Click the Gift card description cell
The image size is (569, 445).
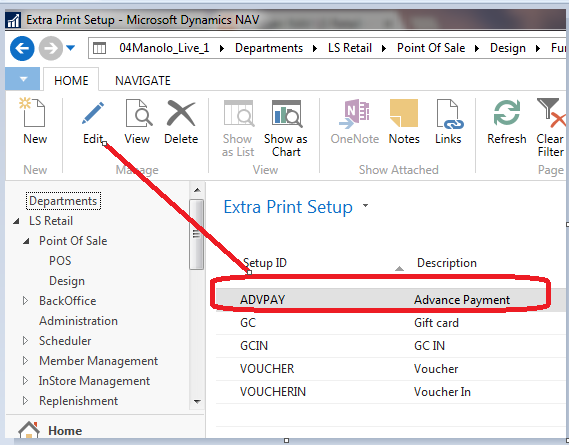pyautogui.click(x=436, y=323)
